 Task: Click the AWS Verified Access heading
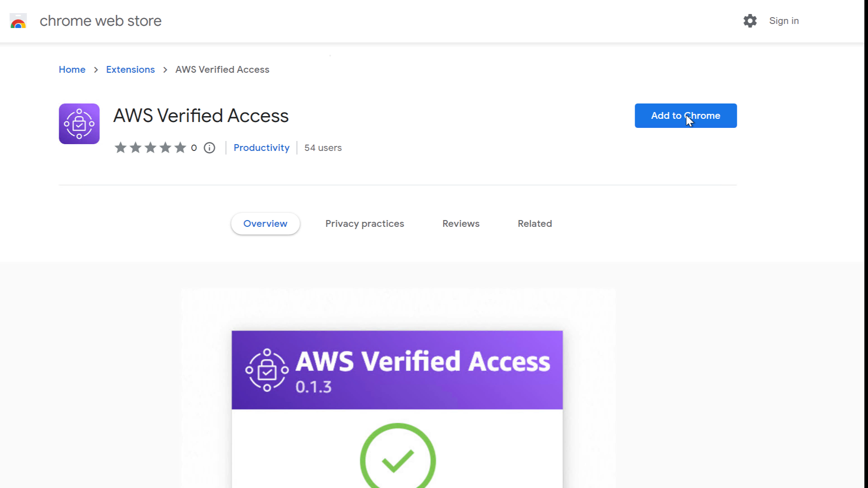(x=201, y=116)
